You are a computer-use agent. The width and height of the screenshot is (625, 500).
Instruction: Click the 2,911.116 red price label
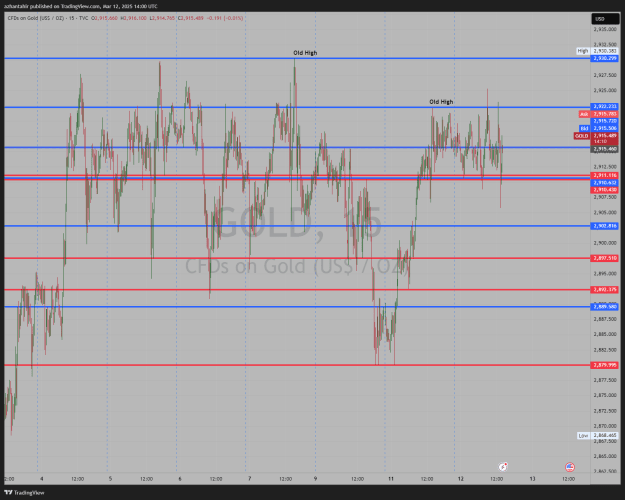tap(605, 175)
